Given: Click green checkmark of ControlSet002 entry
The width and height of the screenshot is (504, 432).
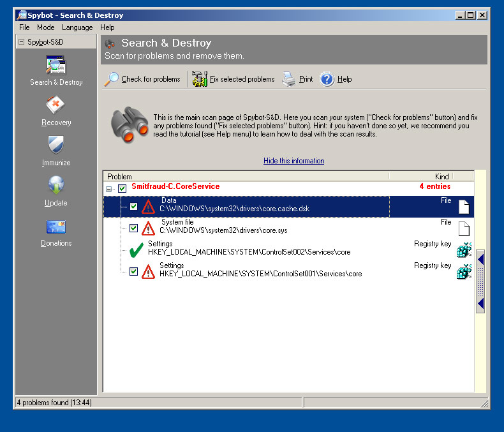Looking at the screenshot, I should click(137, 250).
